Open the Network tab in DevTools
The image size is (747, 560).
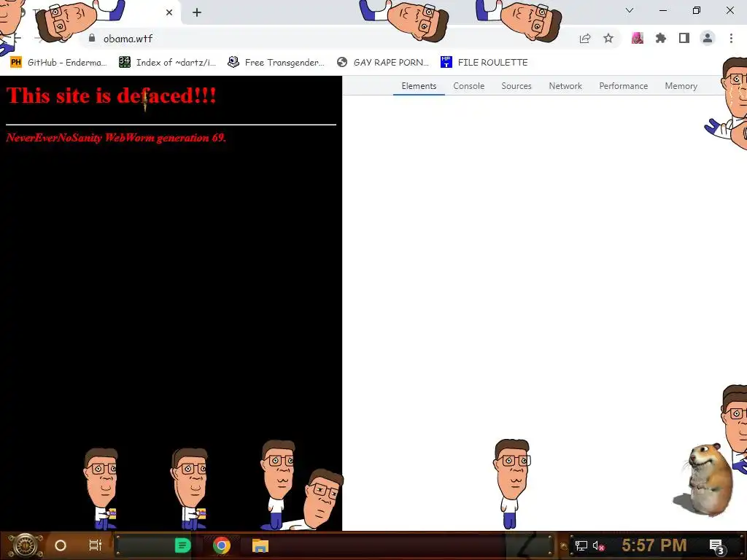click(x=565, y=86)
